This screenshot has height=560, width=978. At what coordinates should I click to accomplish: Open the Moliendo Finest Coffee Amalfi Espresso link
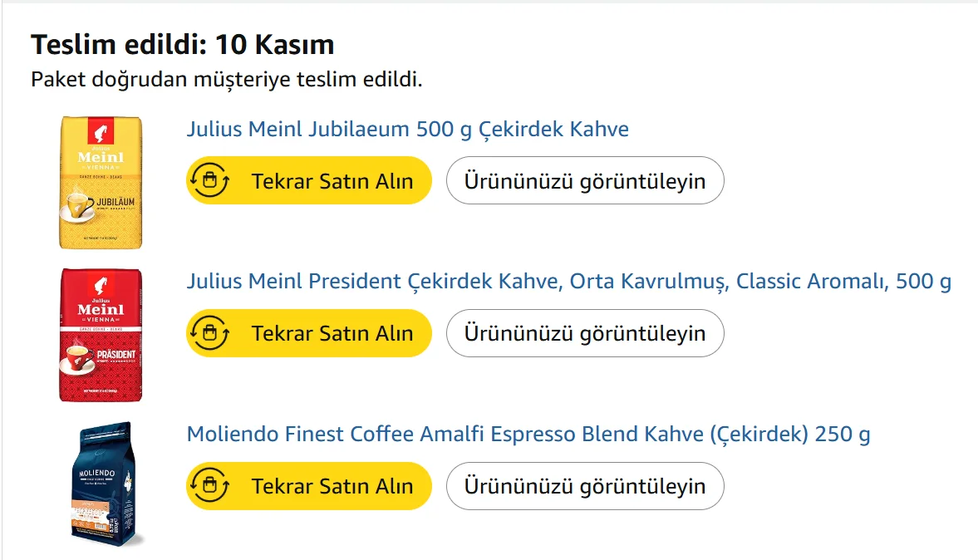[528, 435]
